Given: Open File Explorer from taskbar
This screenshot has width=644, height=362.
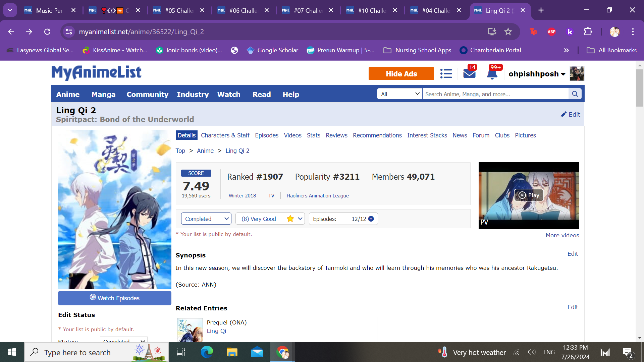Looking at the screenshot, I should pyautogui.click(x=232, y=352).
